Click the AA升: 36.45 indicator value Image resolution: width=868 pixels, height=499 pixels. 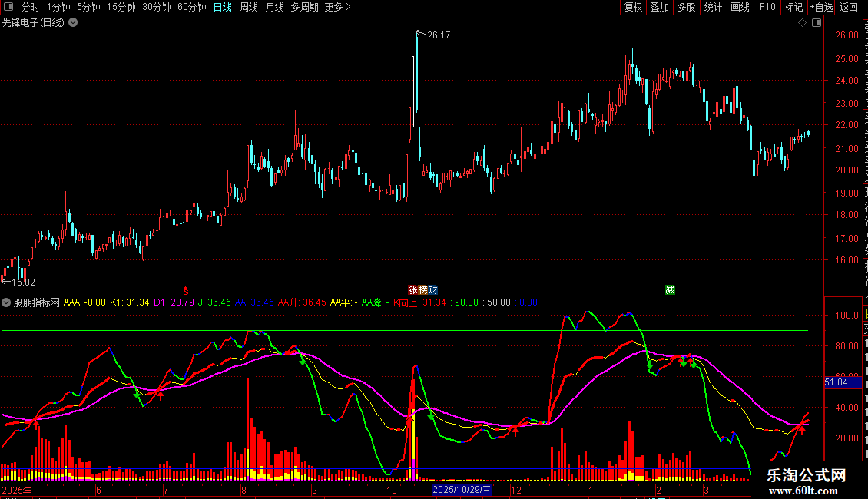[x=302, y=302]
